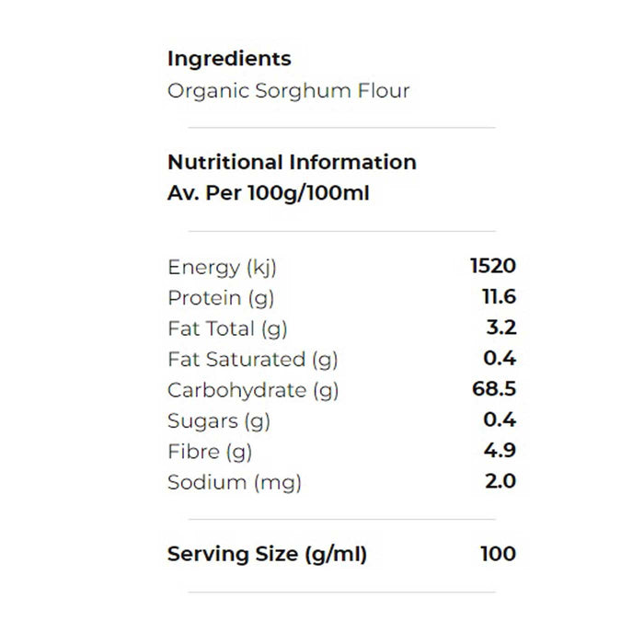Click the Fat Total (g) label
This screenshot has height=644, width=644.
(x=228, y=328)
